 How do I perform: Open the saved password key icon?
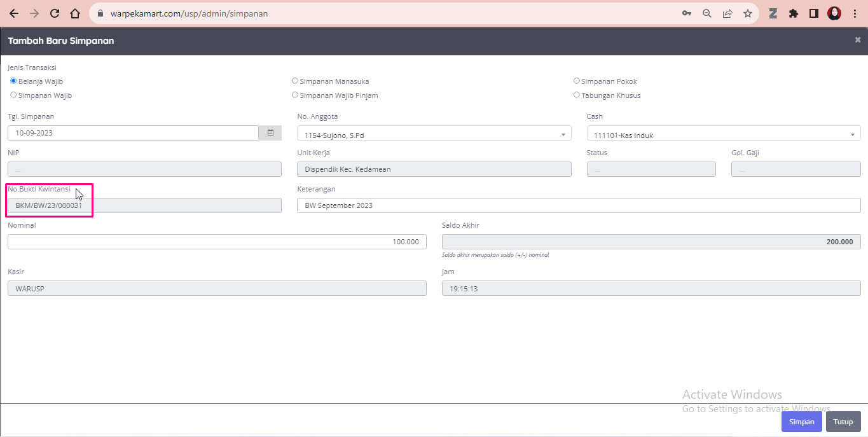(687, 13)
